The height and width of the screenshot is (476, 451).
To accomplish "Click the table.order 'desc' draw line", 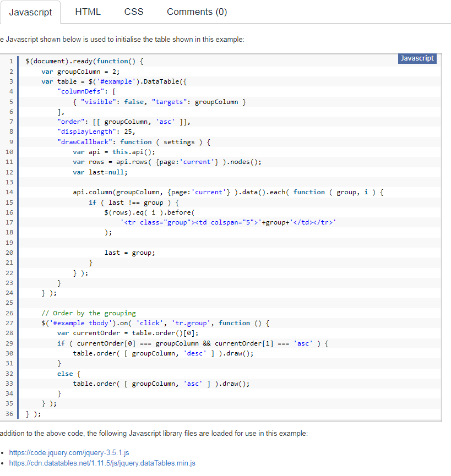I will click(163, 353).
